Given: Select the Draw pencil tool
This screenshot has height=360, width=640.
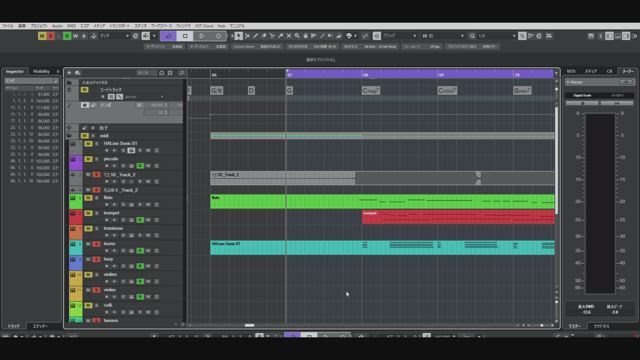Looking at the screenshot, I should click(256, 36).
